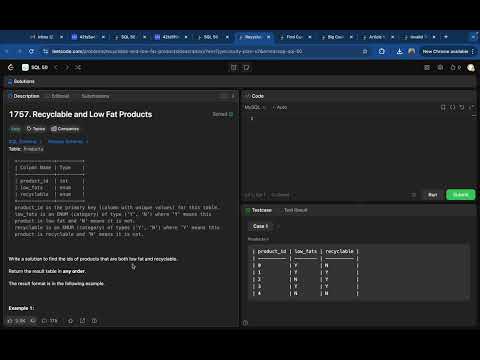Expand the Pandas Schema section
480x360 pixels.
pyautogui.click(x=68, y=142)
